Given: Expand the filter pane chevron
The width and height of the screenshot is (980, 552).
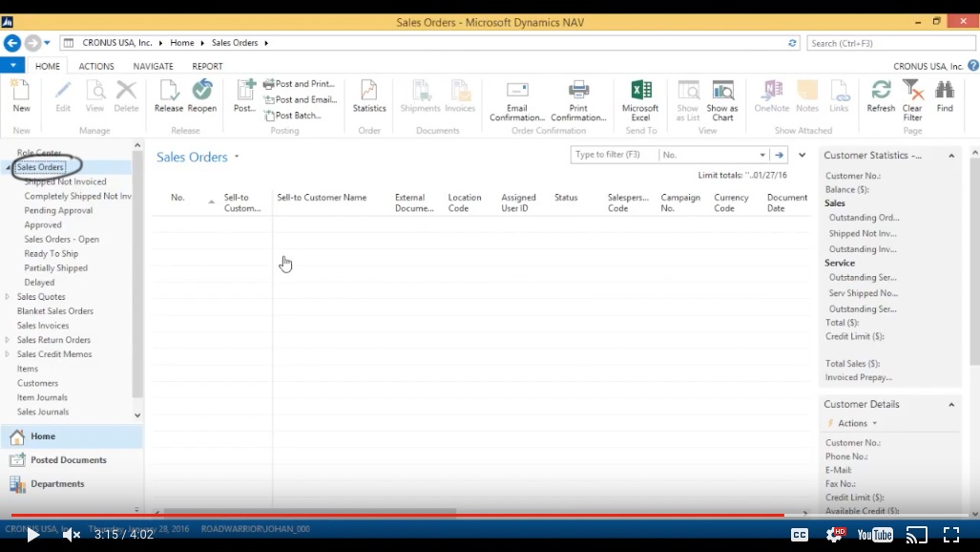Looking at the screenshot, I should [x=802, y=155].
